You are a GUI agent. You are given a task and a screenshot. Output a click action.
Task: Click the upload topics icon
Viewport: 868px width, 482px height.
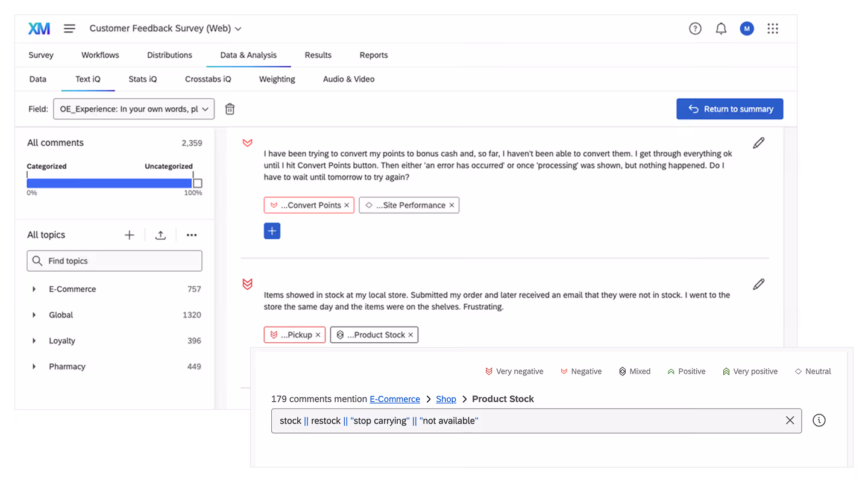(160, 235)
